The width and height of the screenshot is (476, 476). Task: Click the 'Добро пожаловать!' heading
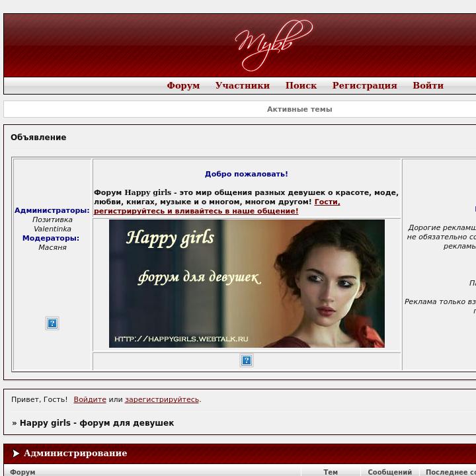(x=247, y=174)
